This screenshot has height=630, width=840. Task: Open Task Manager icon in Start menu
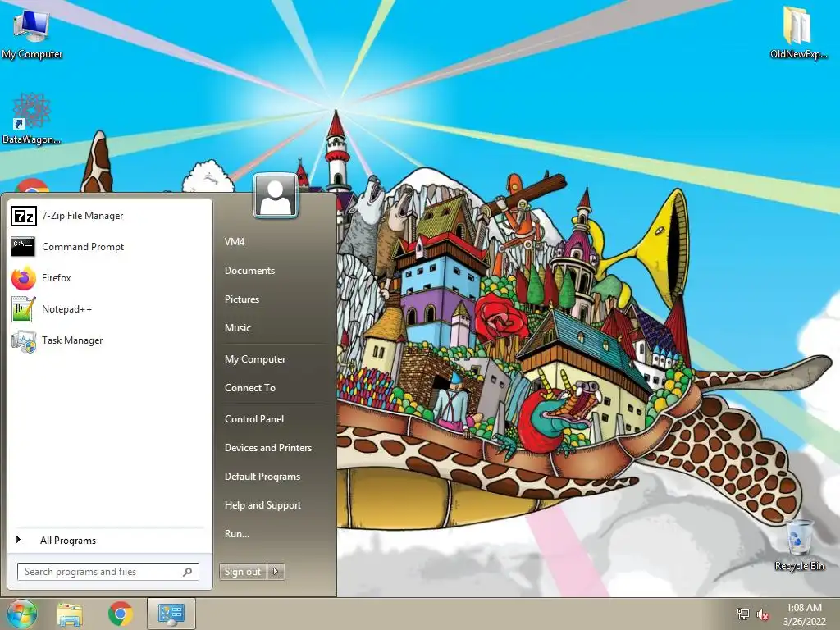(x=24, y=340)
